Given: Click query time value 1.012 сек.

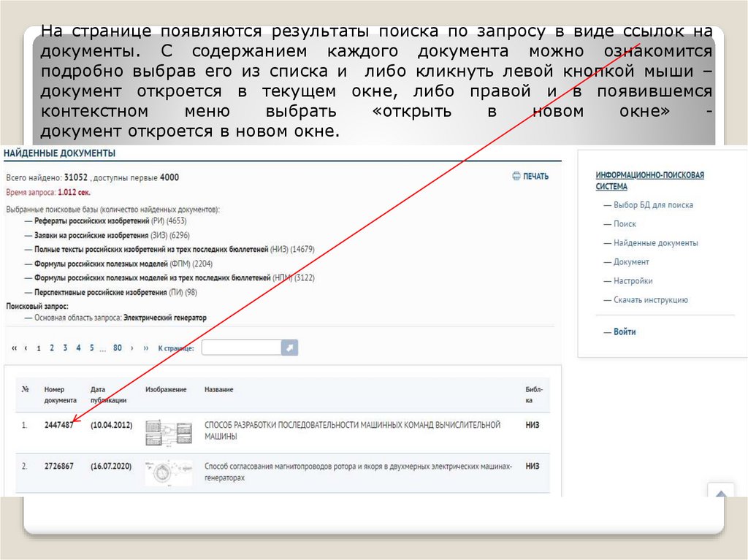Looking at the screenshot, I should [74, 193].
